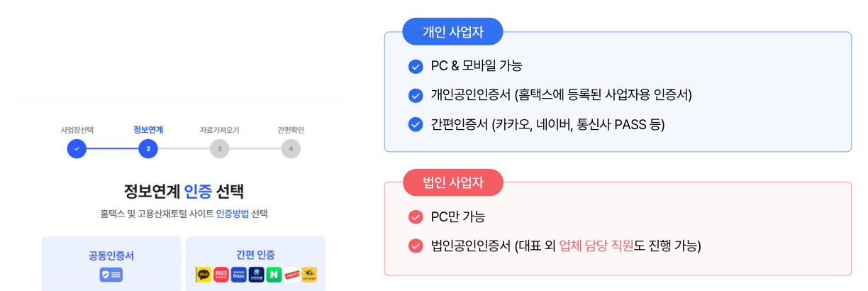Click step 4 간편확인 circle
Image resolution: width=868 pixels, height=291 pixels.
(290, 149)
